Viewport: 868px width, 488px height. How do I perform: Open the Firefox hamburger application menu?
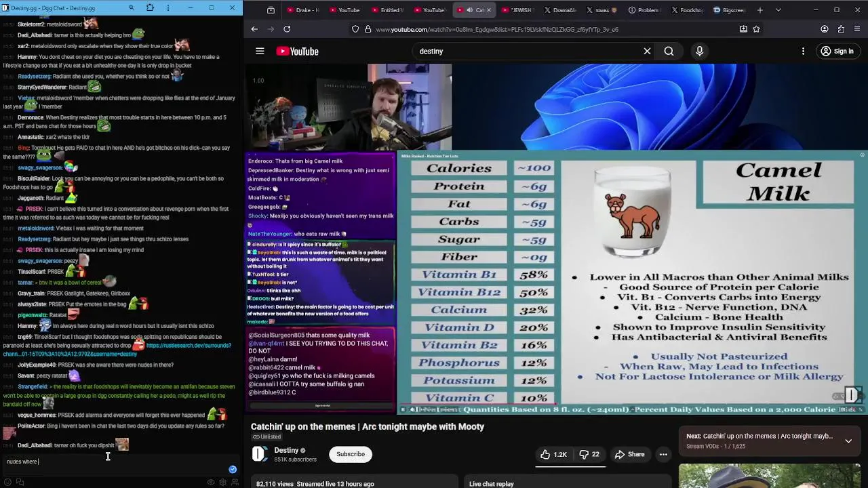(x=857, y=29)
